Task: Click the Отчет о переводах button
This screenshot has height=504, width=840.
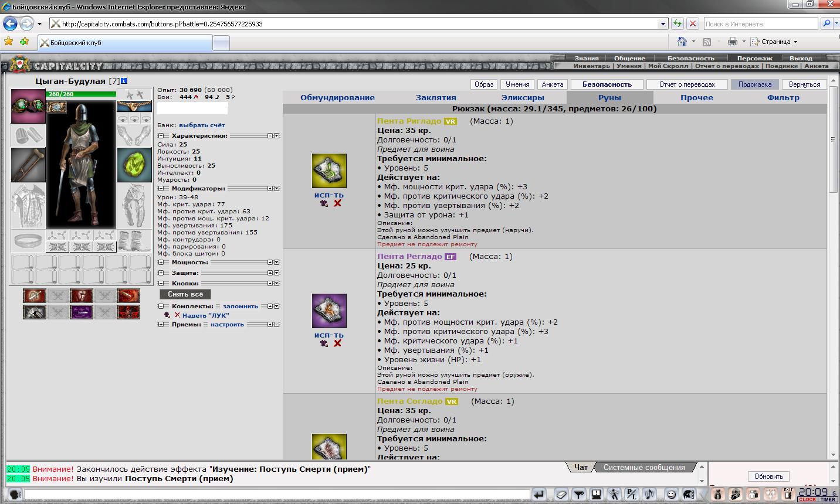Action: click(687, 84)
